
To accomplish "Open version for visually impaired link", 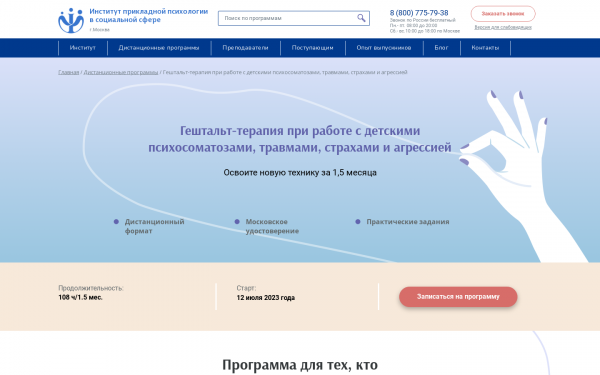I will coord(503,27).
